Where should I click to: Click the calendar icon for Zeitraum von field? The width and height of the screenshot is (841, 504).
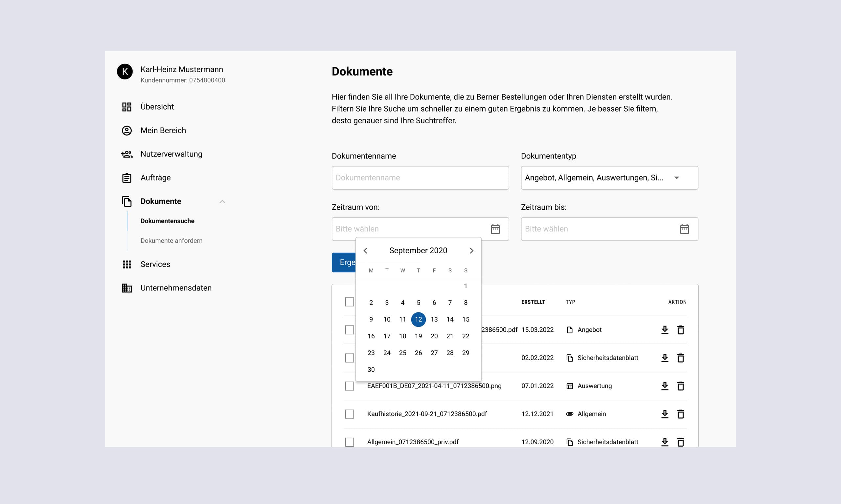496,229
